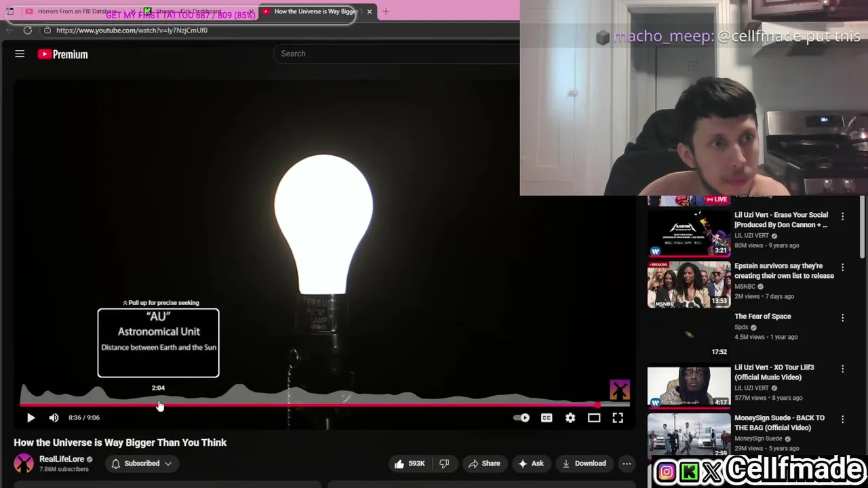Open Epstein survivors video title link
Viewport: 868px width, 488px height.
(784, 270)
